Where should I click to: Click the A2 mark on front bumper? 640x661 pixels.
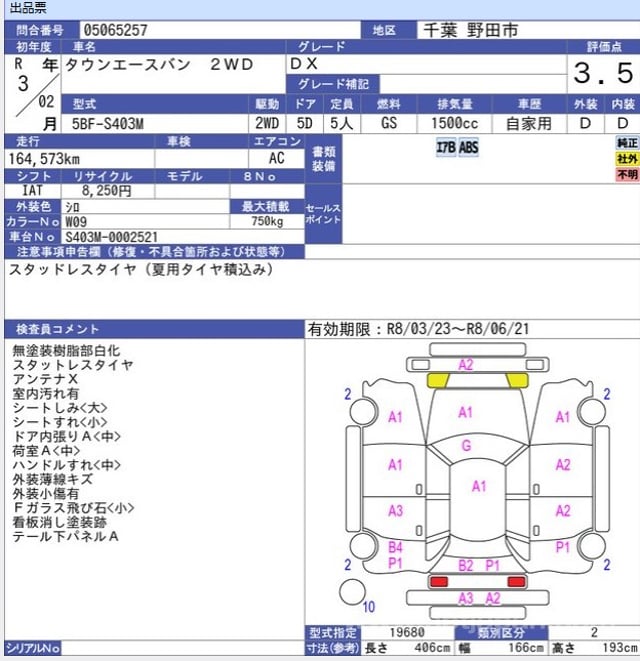coord(465,364)
